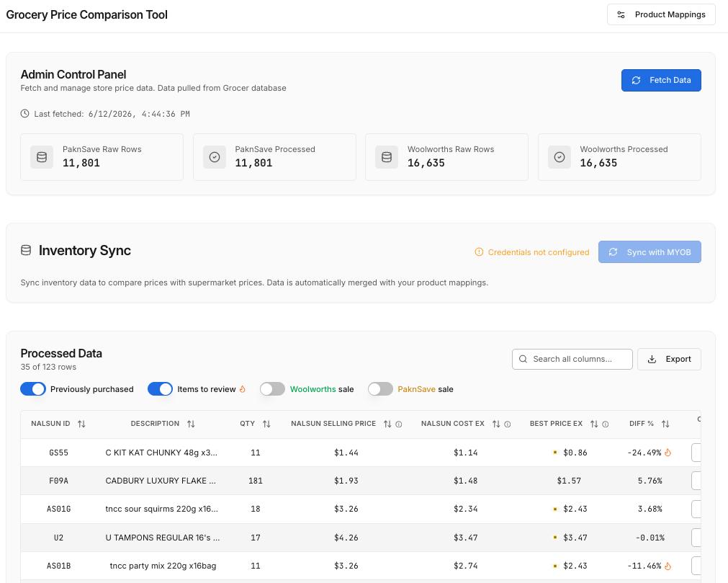Click the flame icon beside Items to review
The image size is (728, 583).
(x=243, y=389)
